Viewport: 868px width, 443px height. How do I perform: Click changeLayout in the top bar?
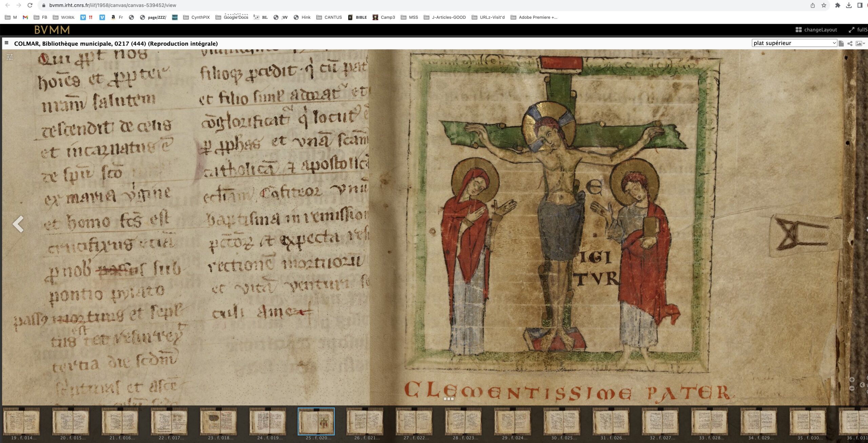(x=816, y=30)
